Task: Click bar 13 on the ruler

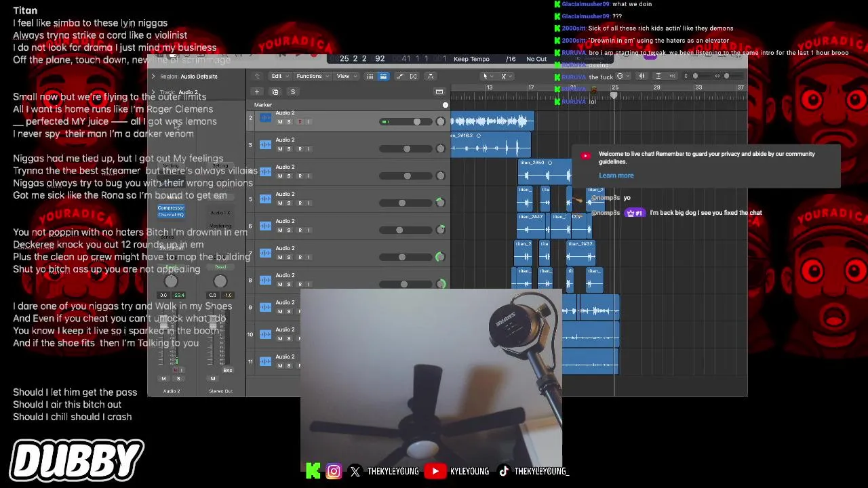Action: point(490,87)
